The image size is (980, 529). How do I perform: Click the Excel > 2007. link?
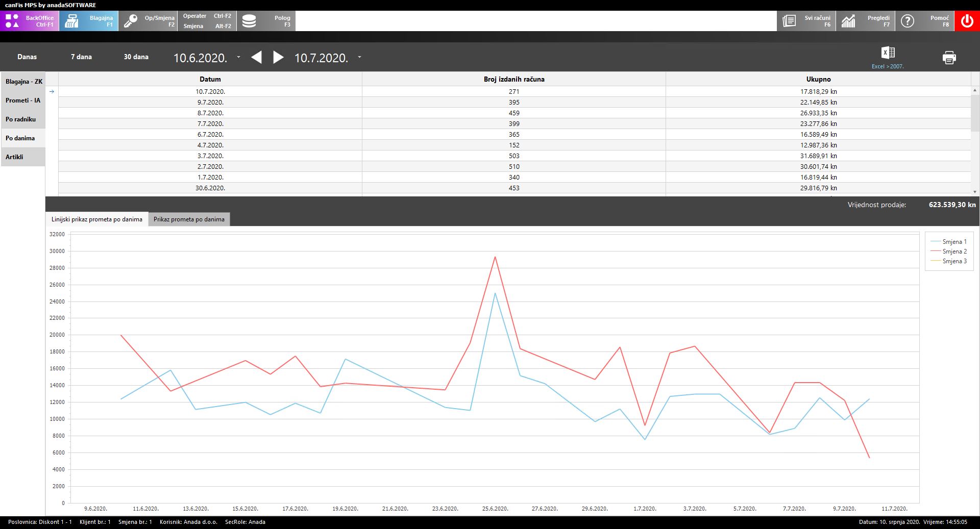[888, 66]
